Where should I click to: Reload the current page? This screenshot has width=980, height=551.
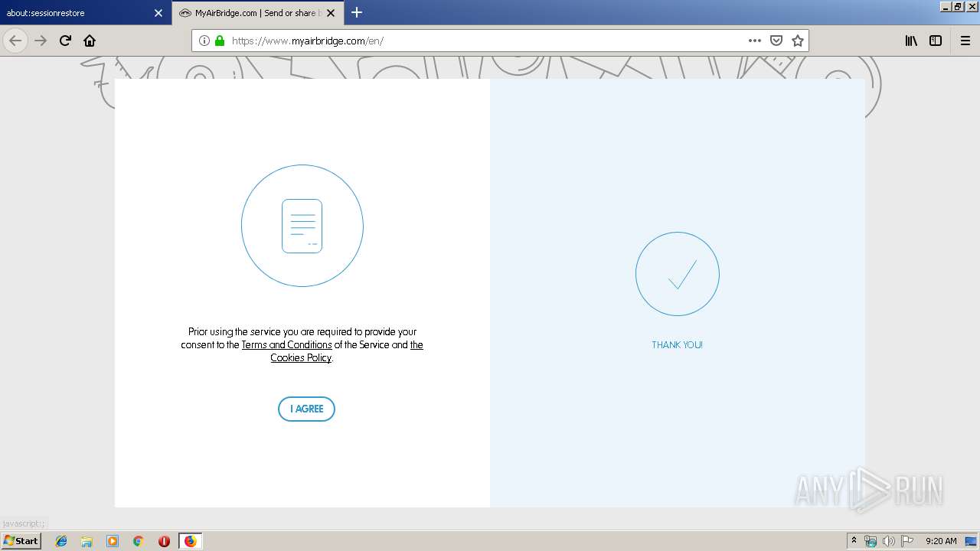coord(65,41)
